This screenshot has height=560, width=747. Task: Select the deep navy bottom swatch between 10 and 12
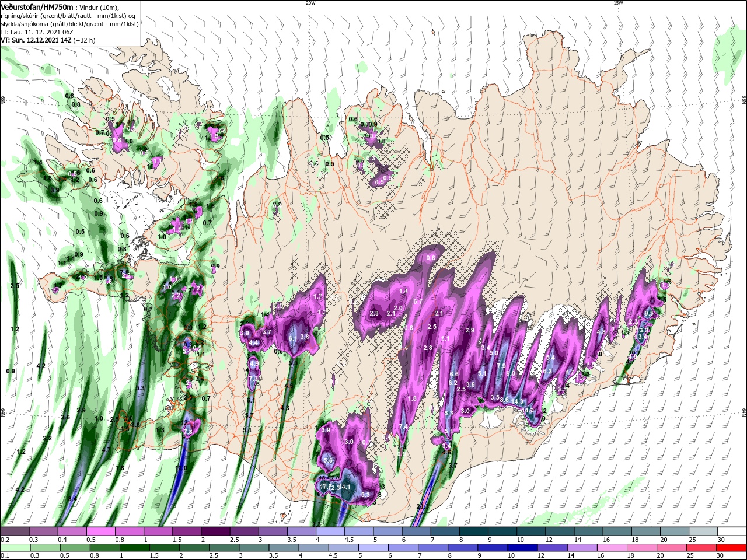523,548
